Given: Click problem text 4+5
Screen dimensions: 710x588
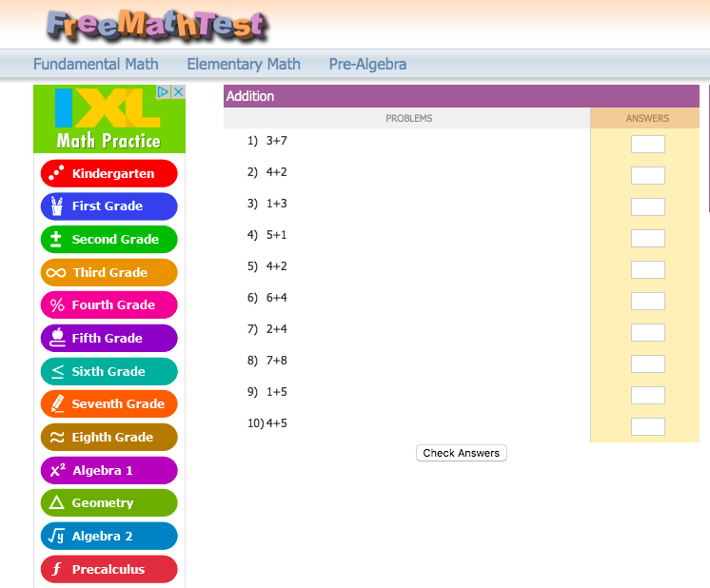Looking at the screenshot, I should [x=277, y=423].
